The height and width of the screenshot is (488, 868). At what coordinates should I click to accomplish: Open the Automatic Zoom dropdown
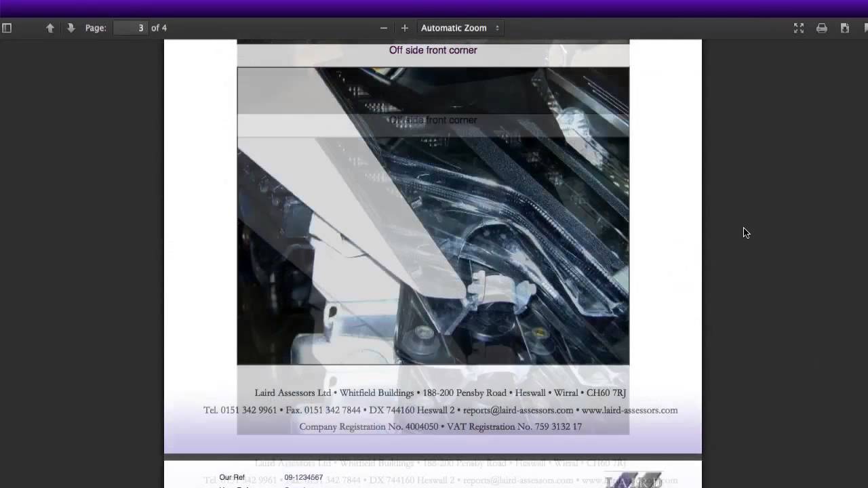point(460,28)
